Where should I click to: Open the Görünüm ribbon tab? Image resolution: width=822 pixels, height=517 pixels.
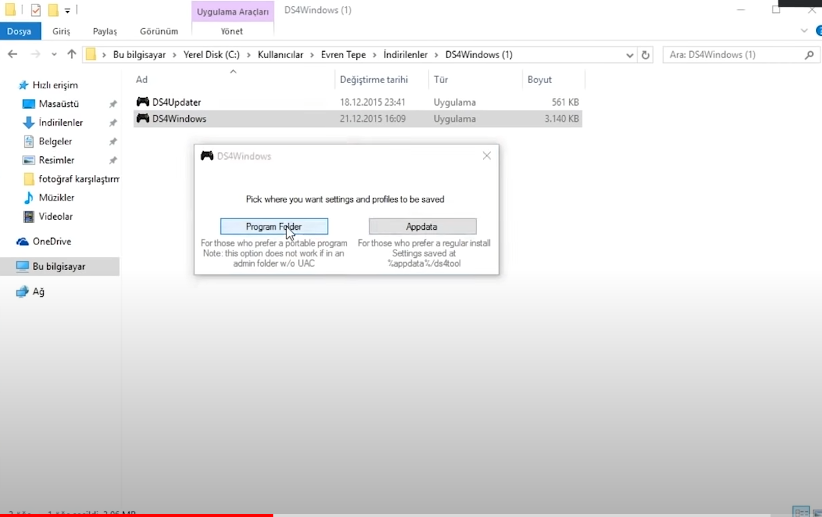(159, 31)
